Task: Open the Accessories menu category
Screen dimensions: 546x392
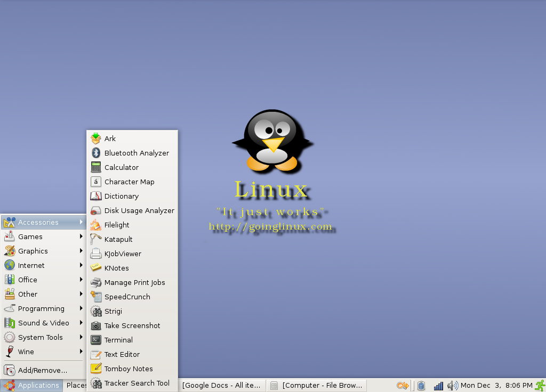Action: pos(44,222)
